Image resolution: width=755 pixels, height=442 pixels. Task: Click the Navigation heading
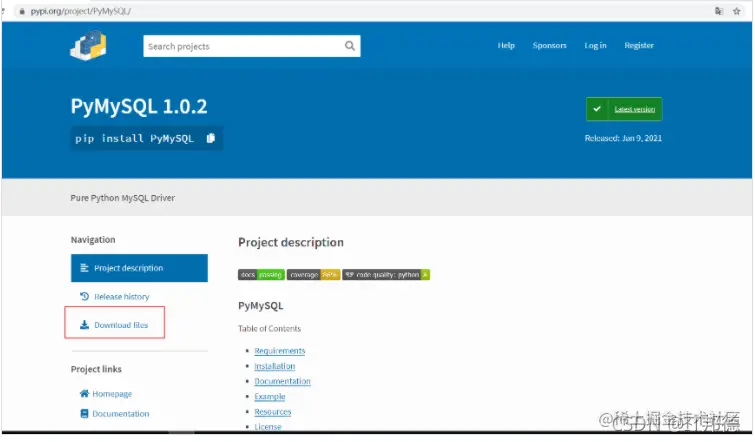pos(93,239)
